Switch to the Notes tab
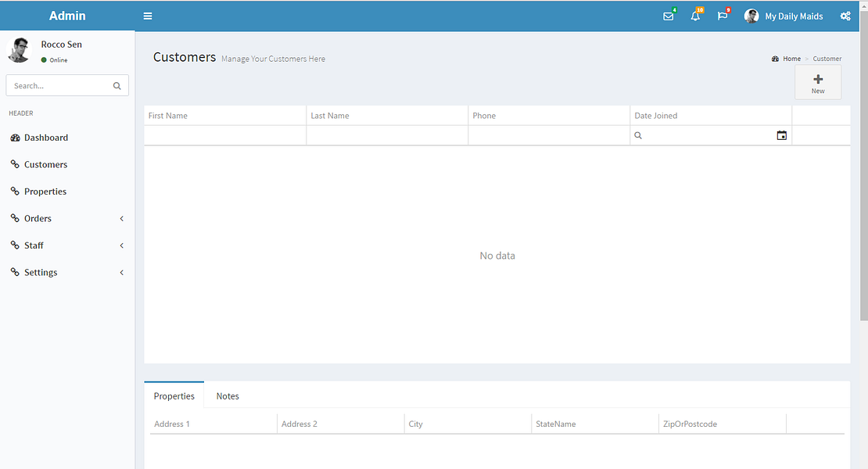Viewport: 868px width, 469px height. tap(228, 396)
